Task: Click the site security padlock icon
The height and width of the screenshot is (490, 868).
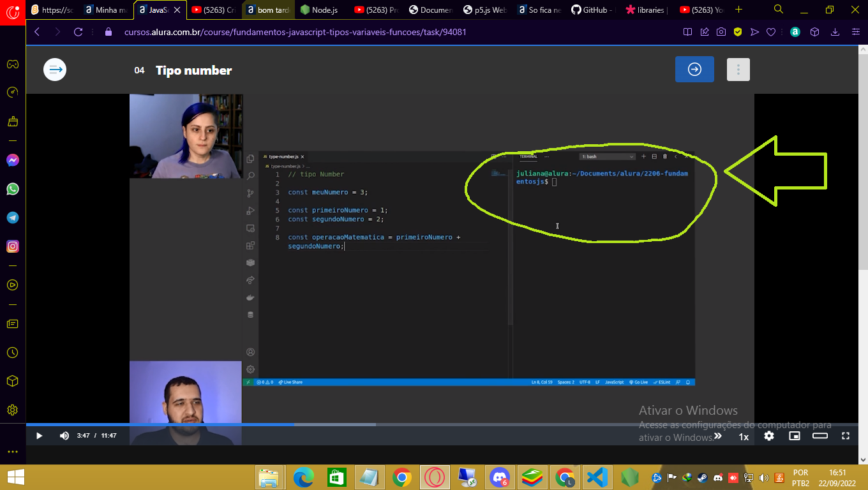Action: coord(108,32)
